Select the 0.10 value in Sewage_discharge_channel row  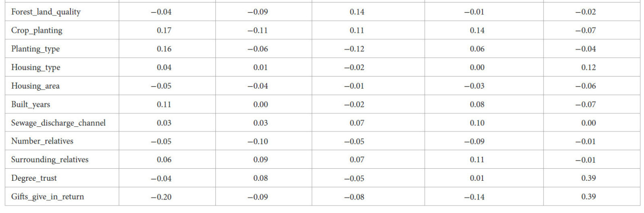coord(477,123)
